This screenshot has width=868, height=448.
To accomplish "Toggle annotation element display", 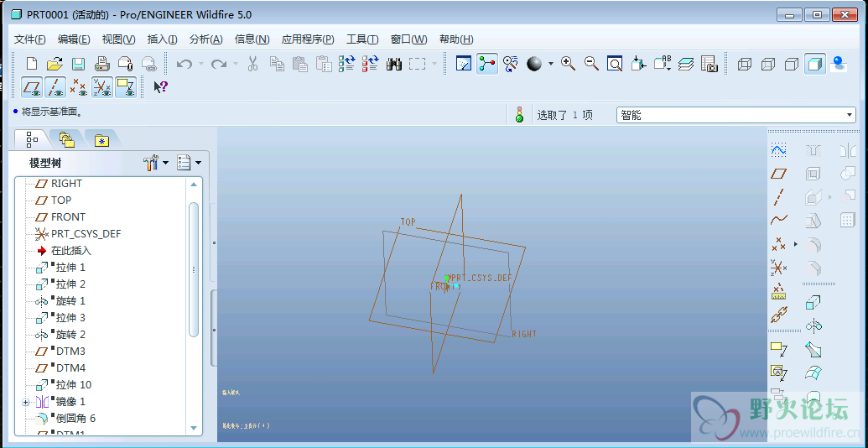I will point(126,87).
